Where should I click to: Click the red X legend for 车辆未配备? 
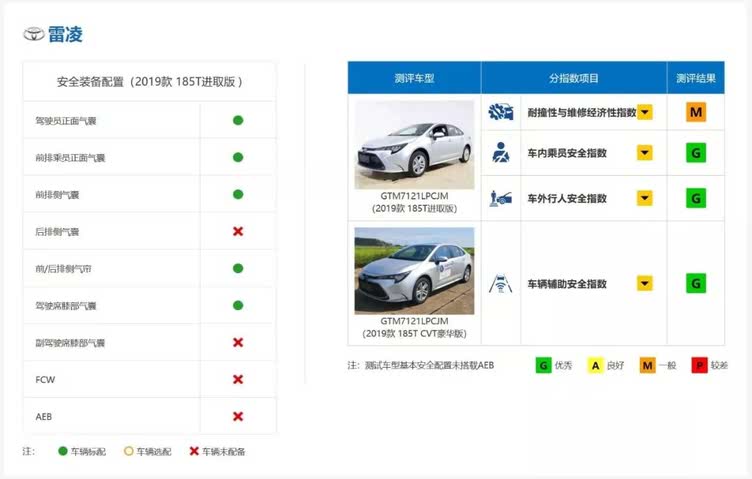pos(194,451)
